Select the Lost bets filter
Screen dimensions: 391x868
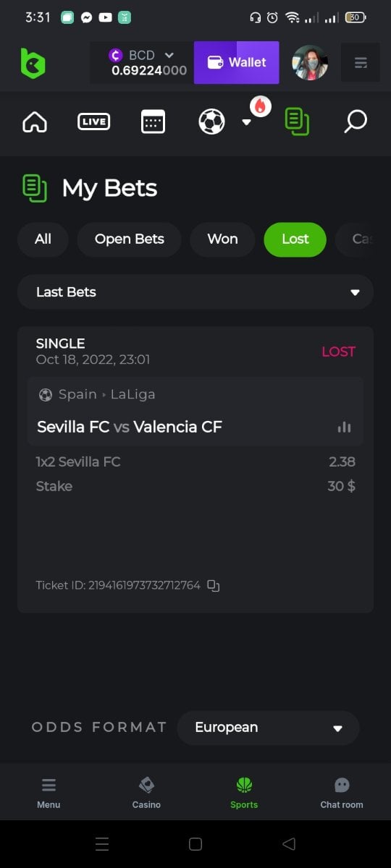[295, 239]
